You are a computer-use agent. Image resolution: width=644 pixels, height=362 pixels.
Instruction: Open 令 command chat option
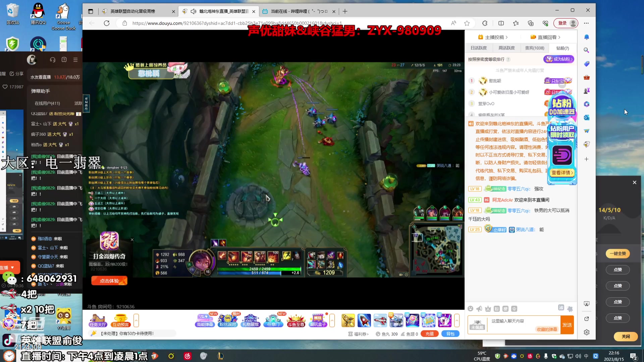pos(514,309)
